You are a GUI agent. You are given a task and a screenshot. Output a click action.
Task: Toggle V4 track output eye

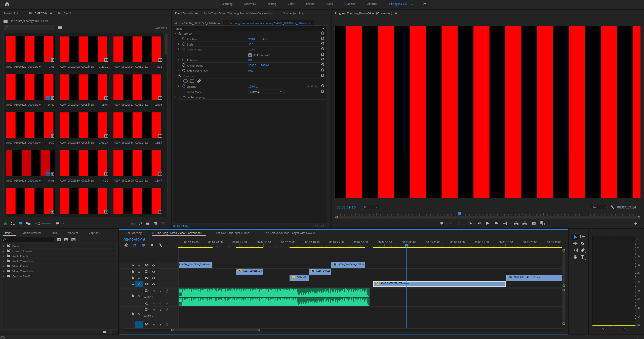click(x=153, y=265)
